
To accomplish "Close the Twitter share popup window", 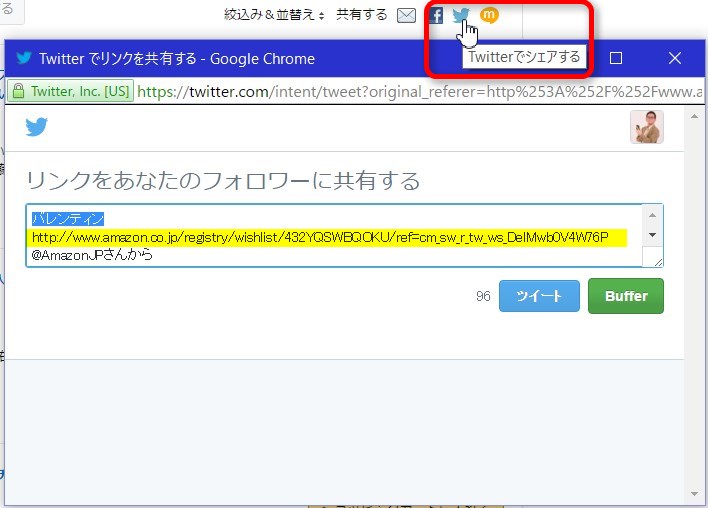I will coord(675,58).
